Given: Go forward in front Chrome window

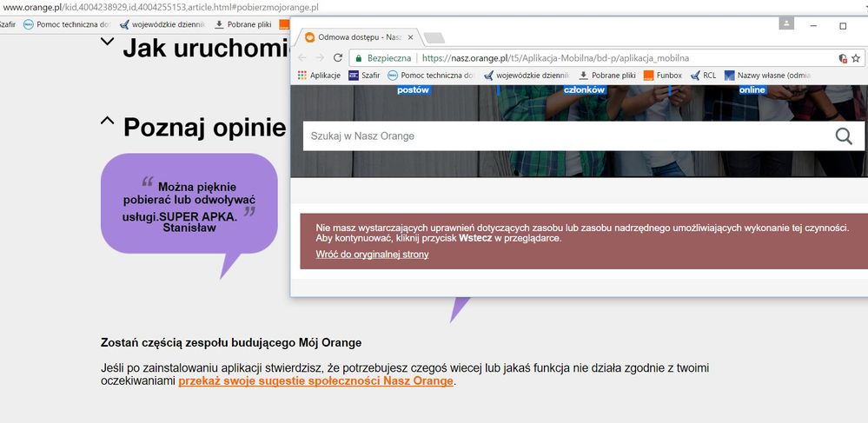Looking at the screenshot, I should [320, 58].
